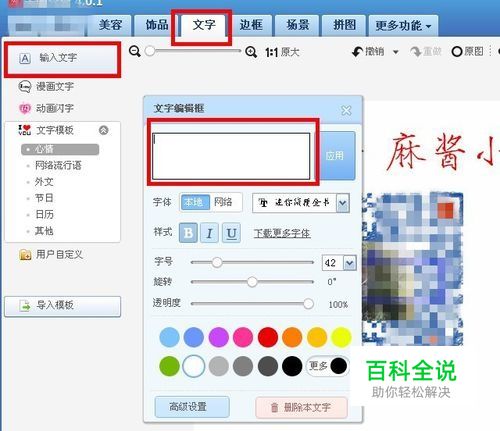Pick the red color swatch
Image resolution: width=500 pixels, height=431 pixels.
[267, 337]
